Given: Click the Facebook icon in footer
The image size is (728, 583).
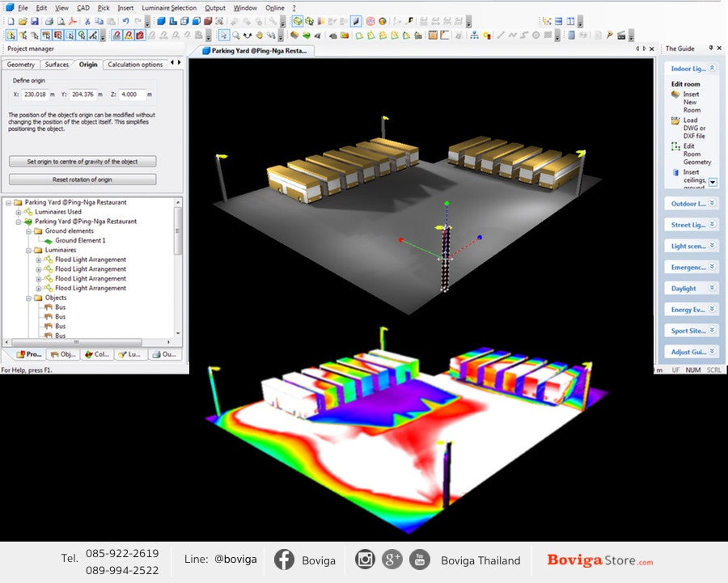Looking at the screenshot, I should tap(284, 560).
